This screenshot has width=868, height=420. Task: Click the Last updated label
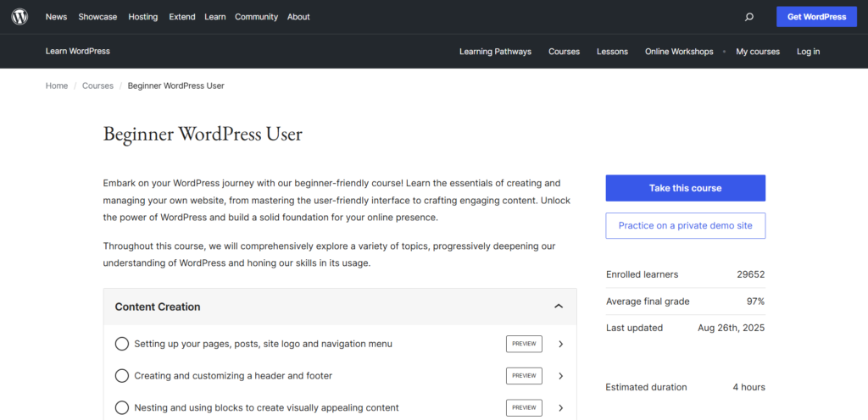[634, 328]
